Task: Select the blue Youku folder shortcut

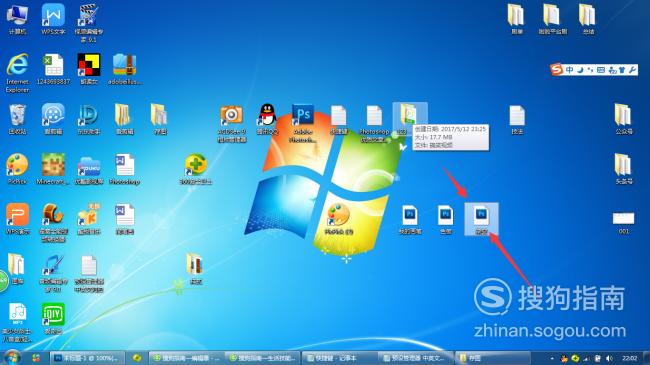Action: pos(89,169)
